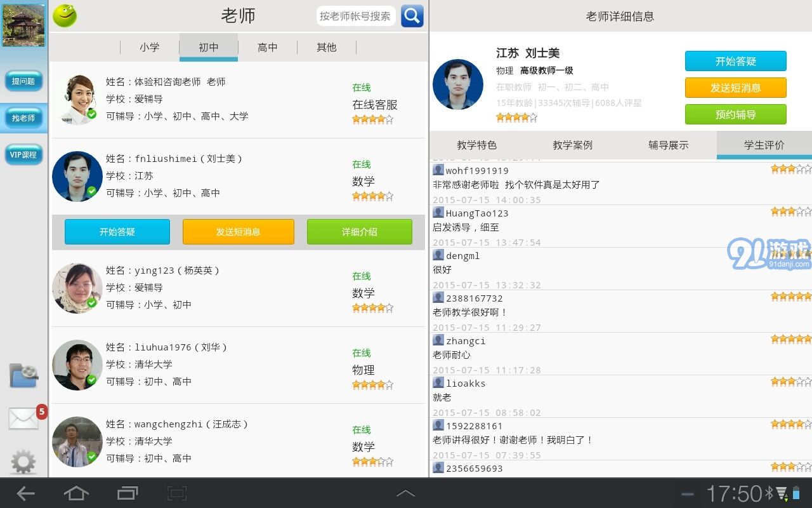This screenshot has width=812, height=508.
Task: Switch to the 其他 tab
Action: [x=327, y=47]
